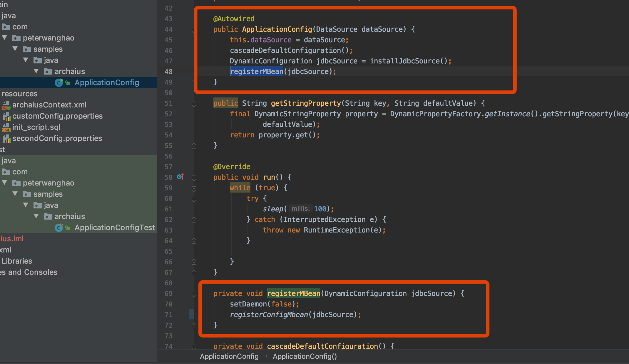This screenshot has width=629, height=364.
Task: Click the highlighted registerMBean call on line 48
Action: [256, 71]
